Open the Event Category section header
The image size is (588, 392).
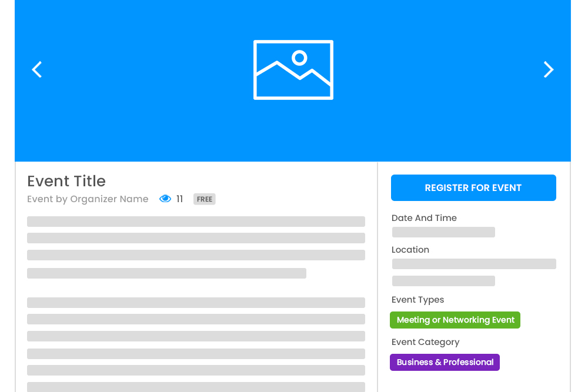(425, 342)
